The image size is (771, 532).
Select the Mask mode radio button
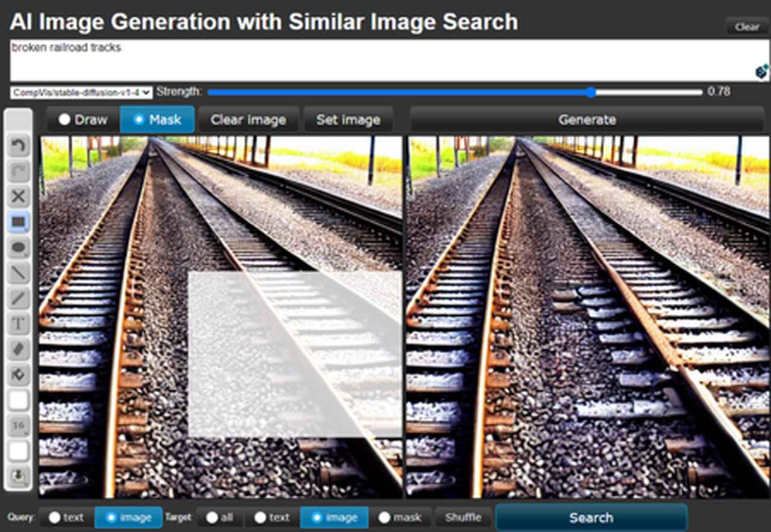157,120
